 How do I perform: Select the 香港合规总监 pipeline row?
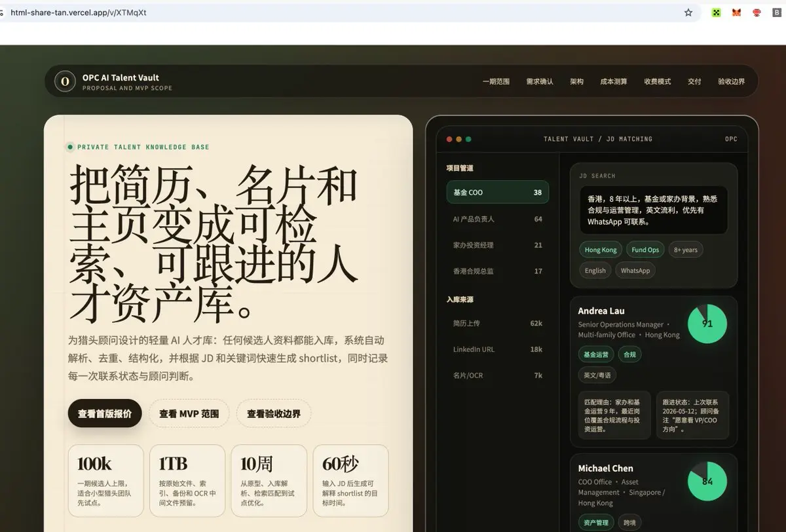point(497,271)
